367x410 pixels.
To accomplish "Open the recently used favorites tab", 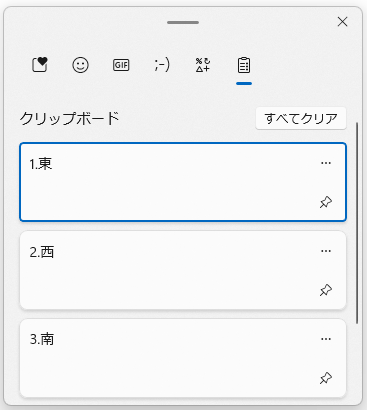I will click(40, 65).
